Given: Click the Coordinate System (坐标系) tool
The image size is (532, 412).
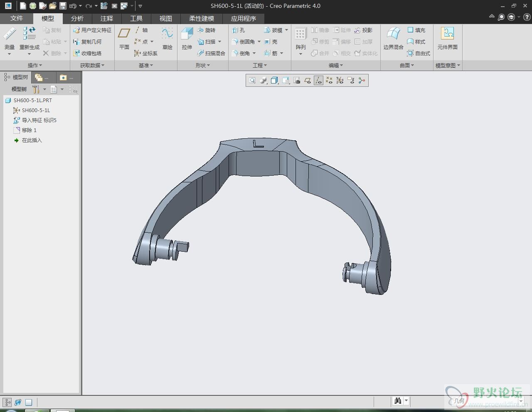Looking at the screenshot, I should 146,53.
